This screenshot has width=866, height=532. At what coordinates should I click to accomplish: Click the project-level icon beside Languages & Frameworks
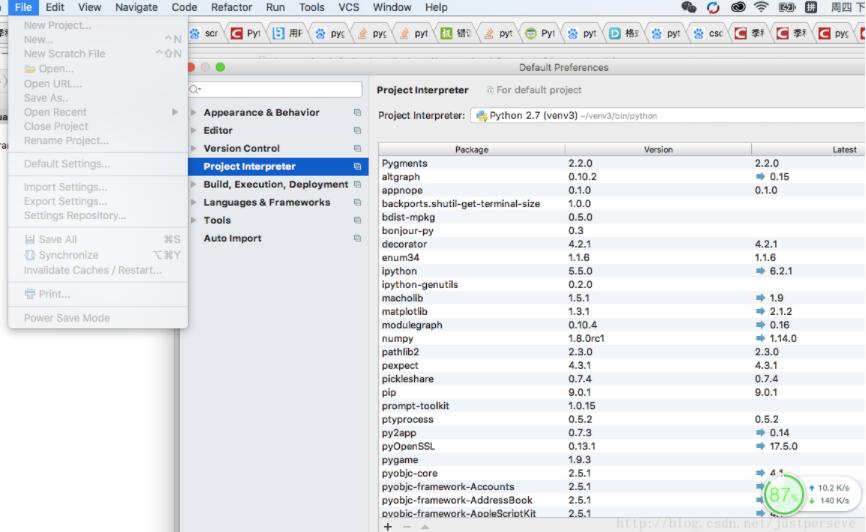[357, 202]
